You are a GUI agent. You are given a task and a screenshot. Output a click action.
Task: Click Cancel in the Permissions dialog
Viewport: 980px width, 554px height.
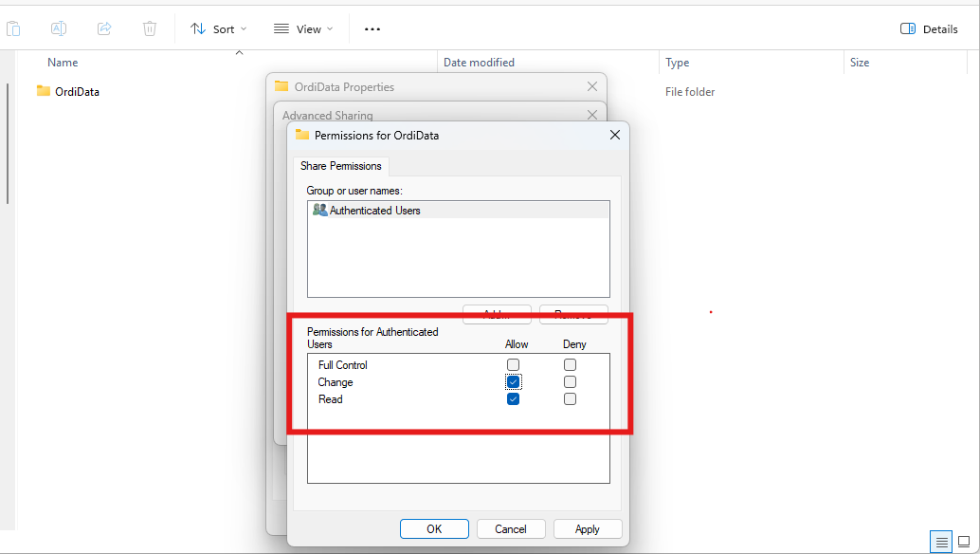tap(511, 529)
